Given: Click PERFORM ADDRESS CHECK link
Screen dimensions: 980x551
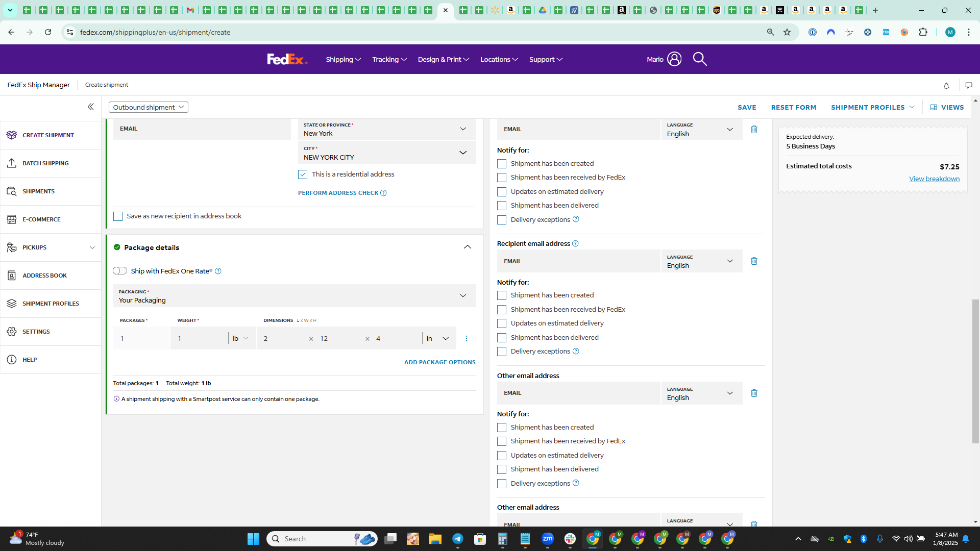Looking at the screenshot, I should [338, 193].
